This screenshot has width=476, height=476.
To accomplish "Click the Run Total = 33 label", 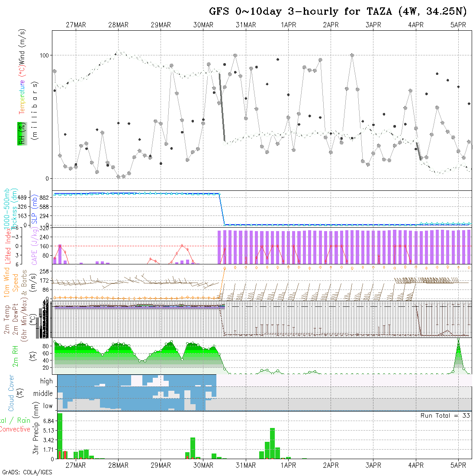I will click(x=445, y=415).
